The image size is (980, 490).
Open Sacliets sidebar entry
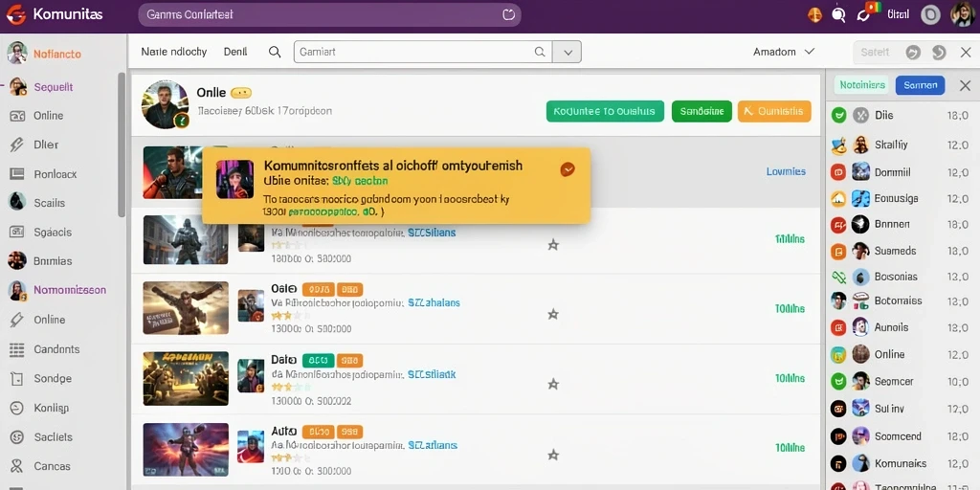tap(54, 436)
